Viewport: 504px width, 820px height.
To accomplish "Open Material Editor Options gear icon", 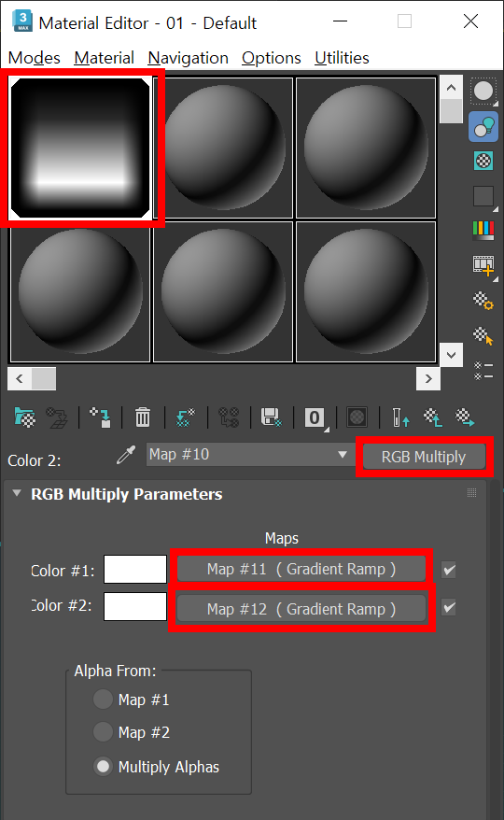I will pyautogui.click(x=483, y=301).
